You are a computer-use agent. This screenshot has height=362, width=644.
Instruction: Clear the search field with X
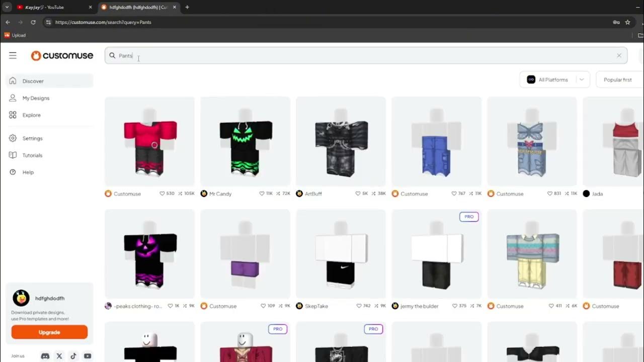[x=619, y=55]
